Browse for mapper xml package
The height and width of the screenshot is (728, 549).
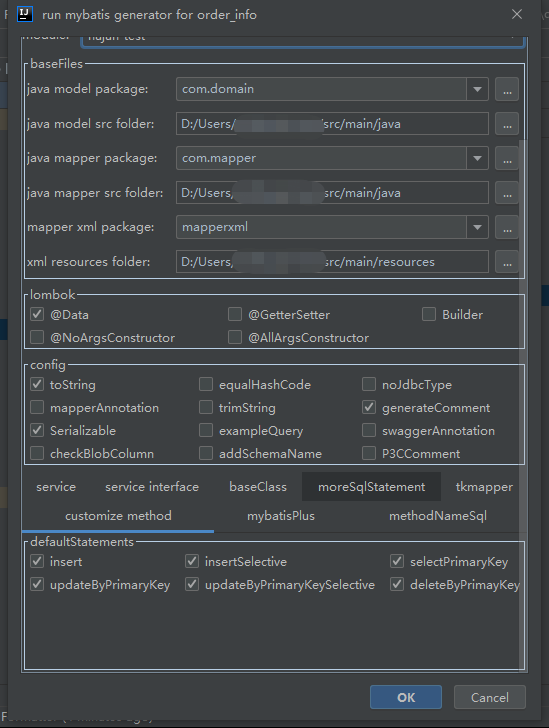coord(507,227)
